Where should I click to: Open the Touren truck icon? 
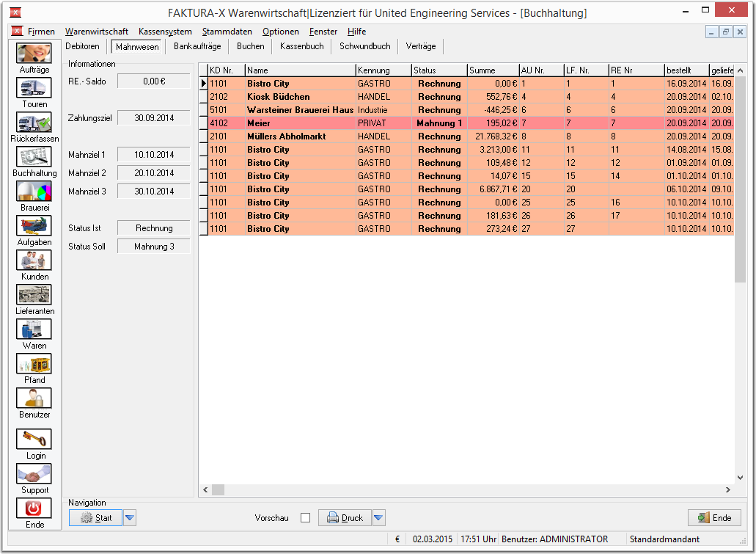pos(34,88)
